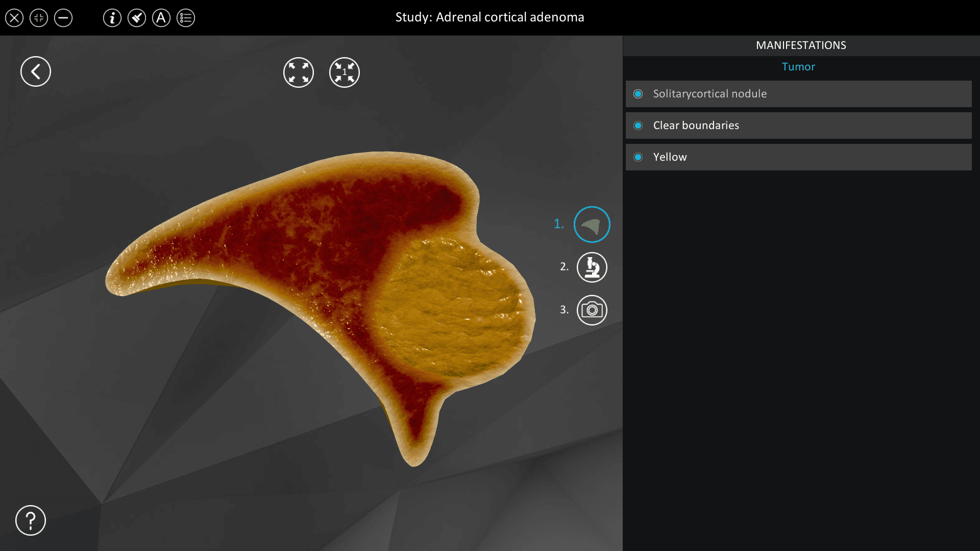Select the brush/clean tool icon
Image resolution: width=980 pixels, height=551 pixels.
tap(137, 18)
